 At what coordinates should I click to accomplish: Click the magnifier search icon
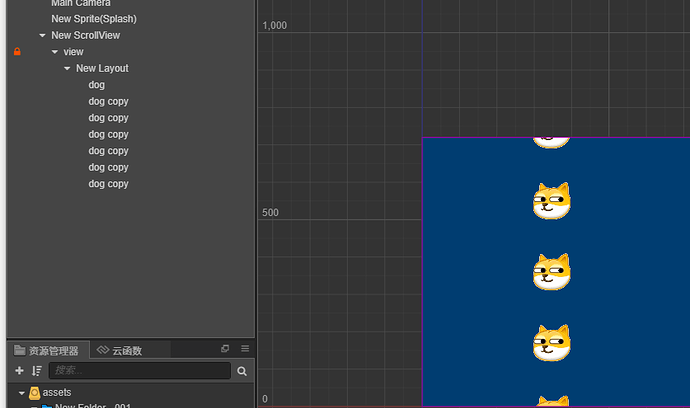(242, 371)
